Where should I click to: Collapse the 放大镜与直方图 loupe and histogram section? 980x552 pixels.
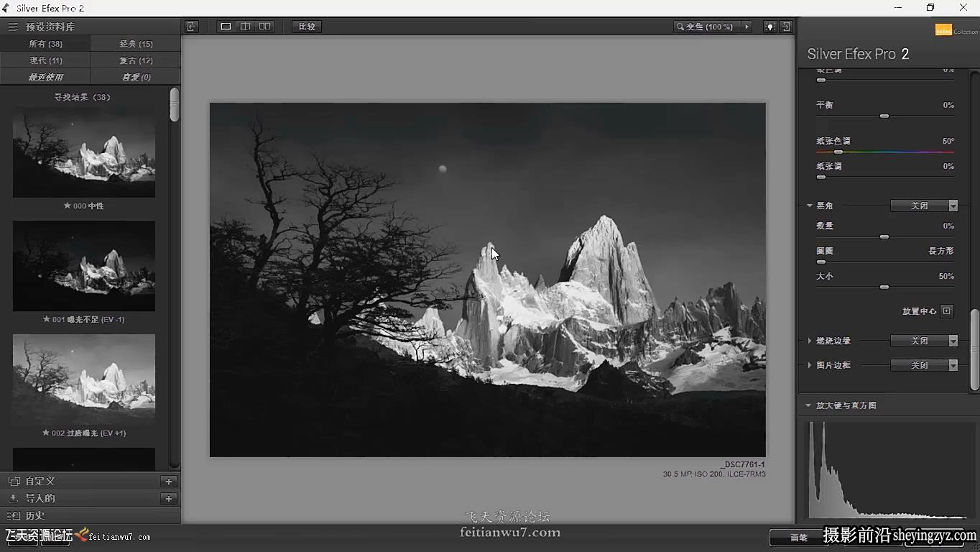tap(808, 405)
